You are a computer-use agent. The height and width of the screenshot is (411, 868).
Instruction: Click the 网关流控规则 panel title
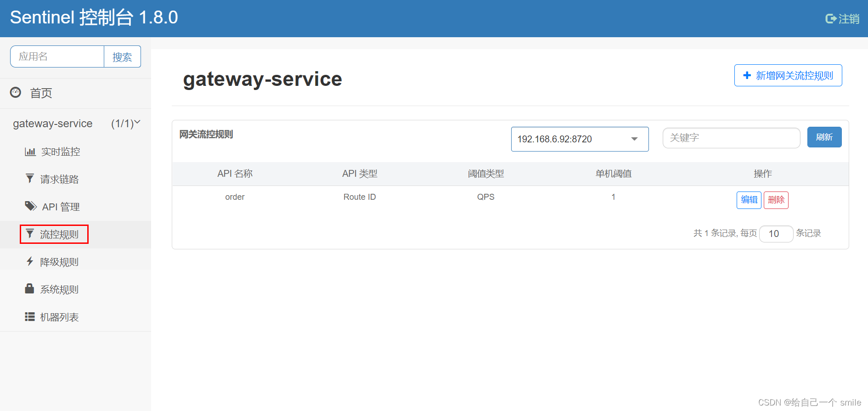coord(206,135)
